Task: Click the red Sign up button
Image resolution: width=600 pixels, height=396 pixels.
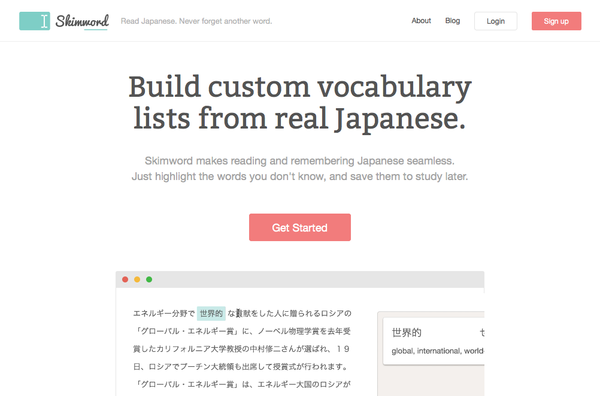Action: 556,21
